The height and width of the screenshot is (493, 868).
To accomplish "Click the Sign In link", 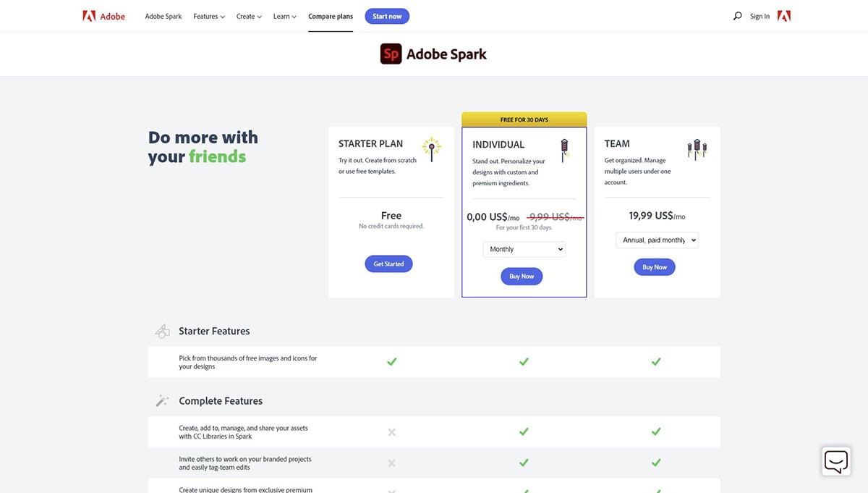I will pyautogui.click(x=759, y=16).
